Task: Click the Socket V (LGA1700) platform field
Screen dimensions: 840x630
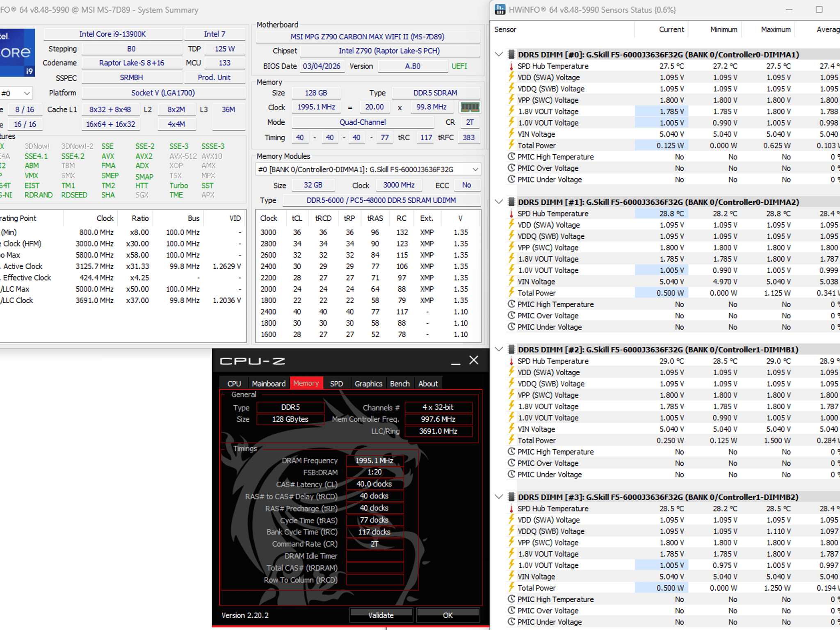Action: (163, 93)
